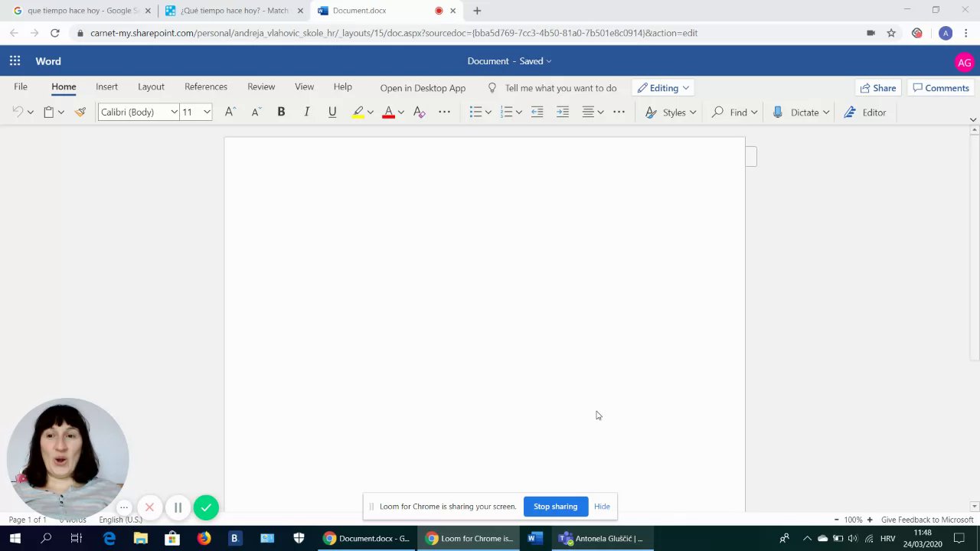Open the undo dropdown arrow
This screenshot has height=551, width=980.
[x=31, y=112]
